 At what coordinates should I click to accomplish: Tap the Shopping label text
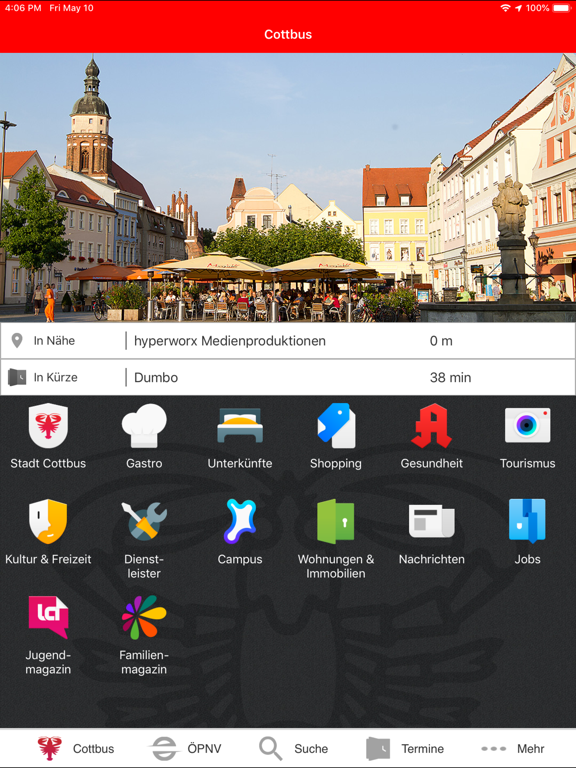click(x=336, y=464)
